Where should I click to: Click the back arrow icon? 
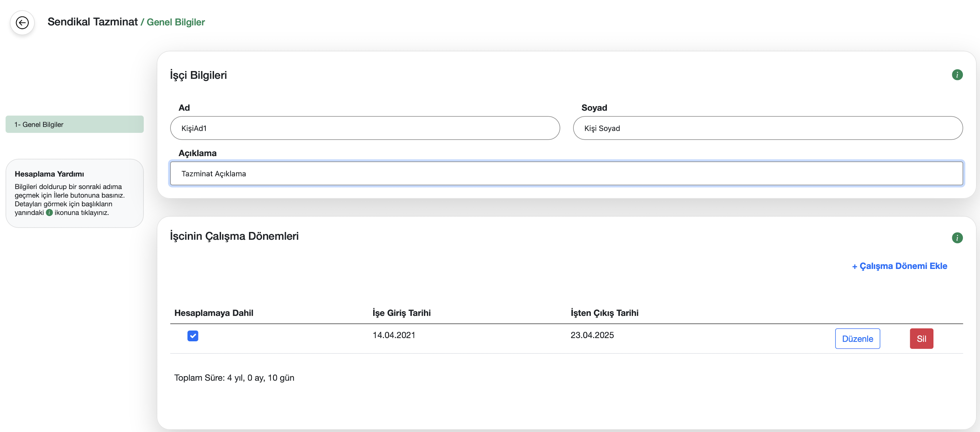point(22,23)
